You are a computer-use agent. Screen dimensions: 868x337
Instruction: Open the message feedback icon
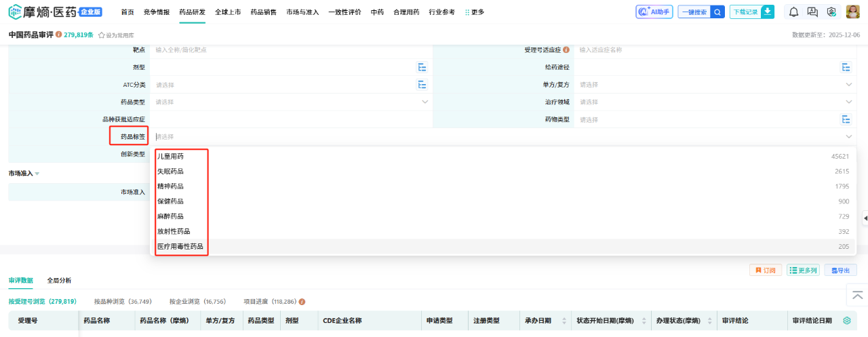click(812, 12)
